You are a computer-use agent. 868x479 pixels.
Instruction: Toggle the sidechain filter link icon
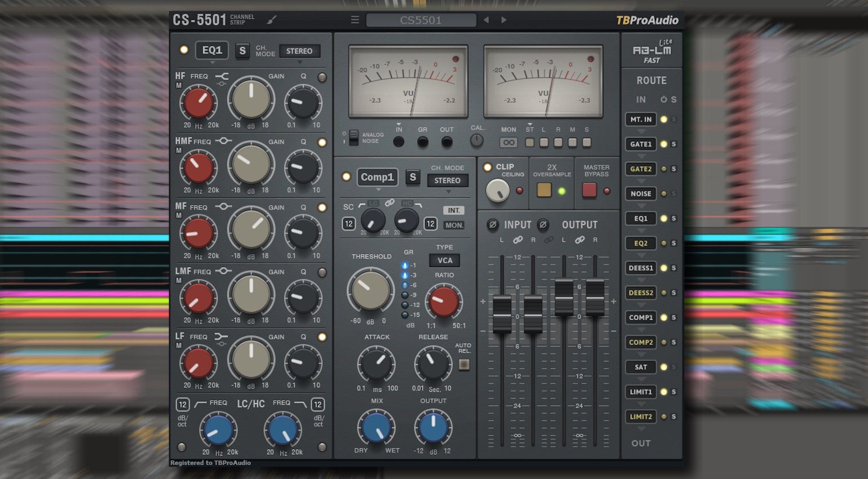[389, 203]
